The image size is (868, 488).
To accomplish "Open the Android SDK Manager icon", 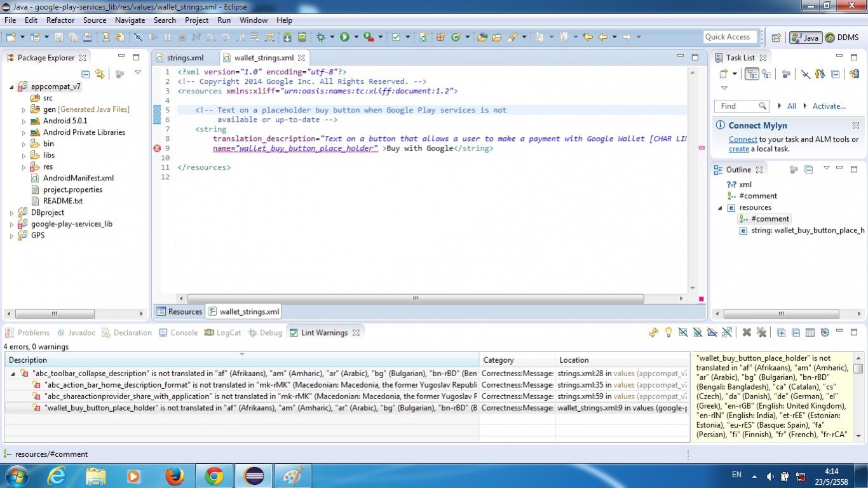I will [287, 37].
